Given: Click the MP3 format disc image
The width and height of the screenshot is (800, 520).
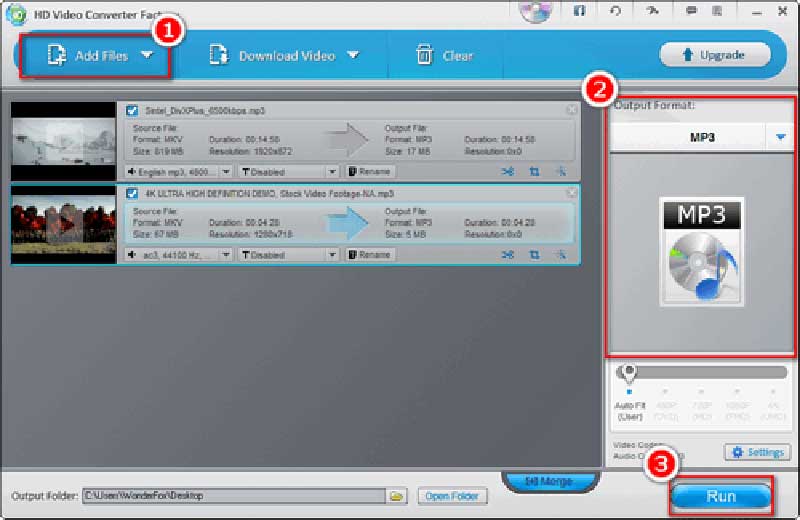Looking at the screenshot, I should click(702, 252).
